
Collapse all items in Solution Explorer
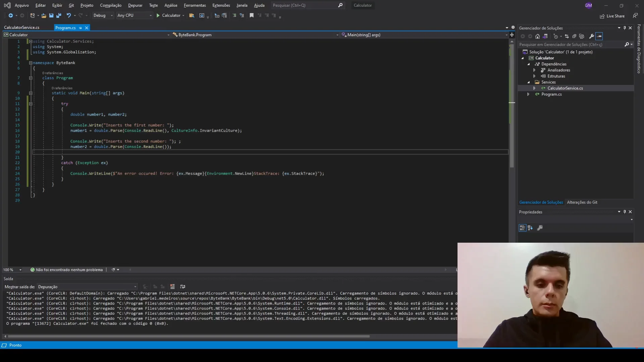[574, 36]
